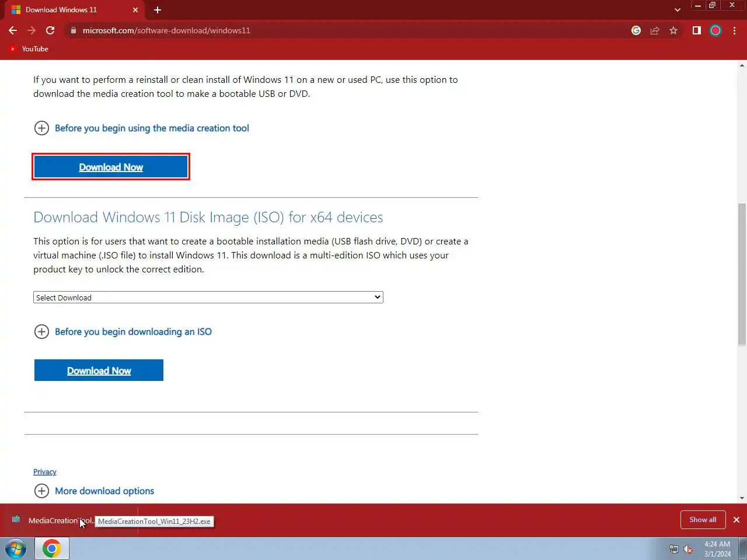
Task: Open Chrome side panel
Action: [x=696, y=30]
